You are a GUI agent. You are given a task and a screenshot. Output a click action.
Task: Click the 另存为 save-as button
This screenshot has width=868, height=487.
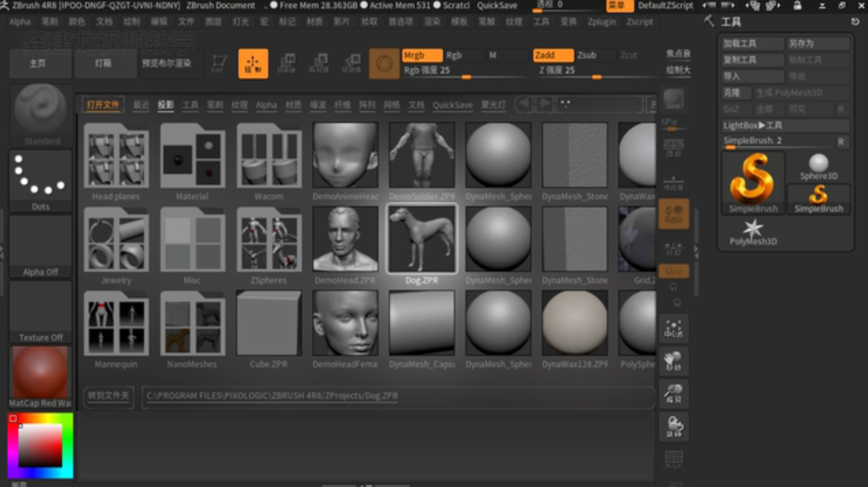point(817,43)
